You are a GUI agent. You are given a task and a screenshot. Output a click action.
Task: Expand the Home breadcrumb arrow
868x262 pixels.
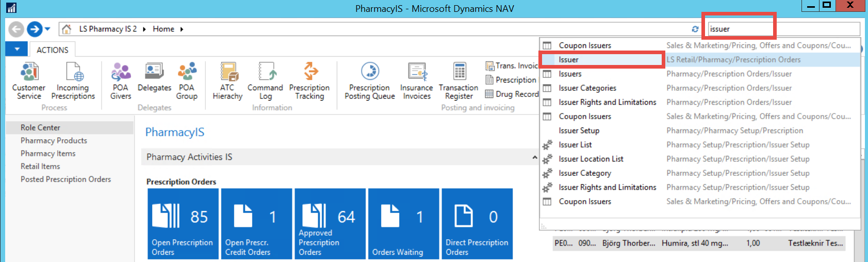(182, 29)
